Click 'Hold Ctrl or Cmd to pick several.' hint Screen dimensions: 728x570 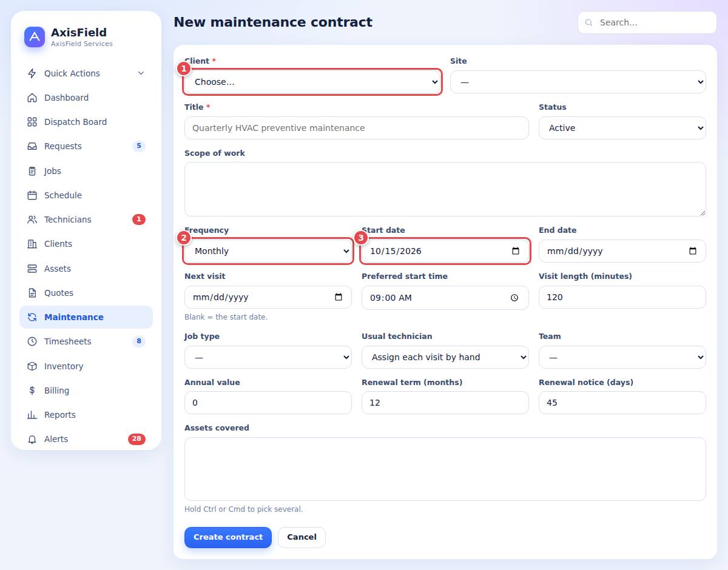click(x=243, y=509)
